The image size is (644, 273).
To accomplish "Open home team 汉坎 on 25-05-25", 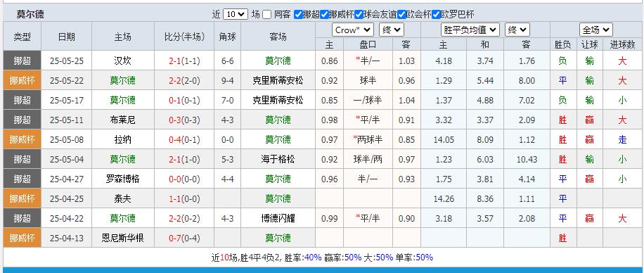I will pyautogui.click(x=122, y=61).
